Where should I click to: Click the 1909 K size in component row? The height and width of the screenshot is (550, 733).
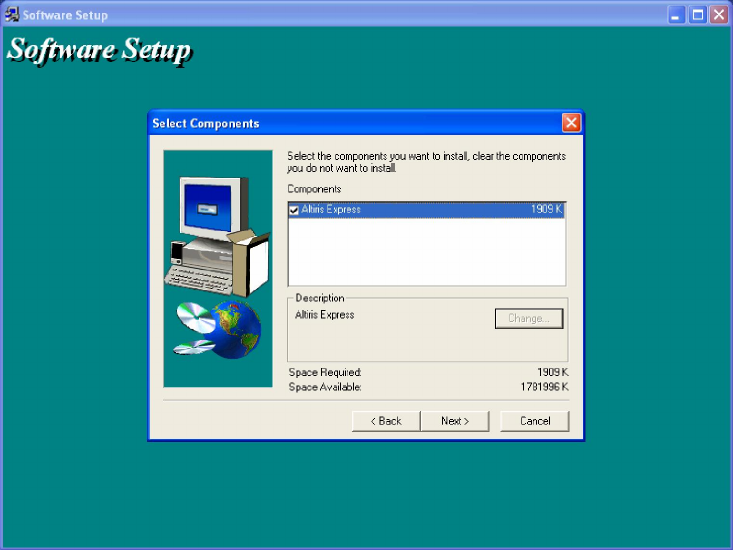point(546,209)
